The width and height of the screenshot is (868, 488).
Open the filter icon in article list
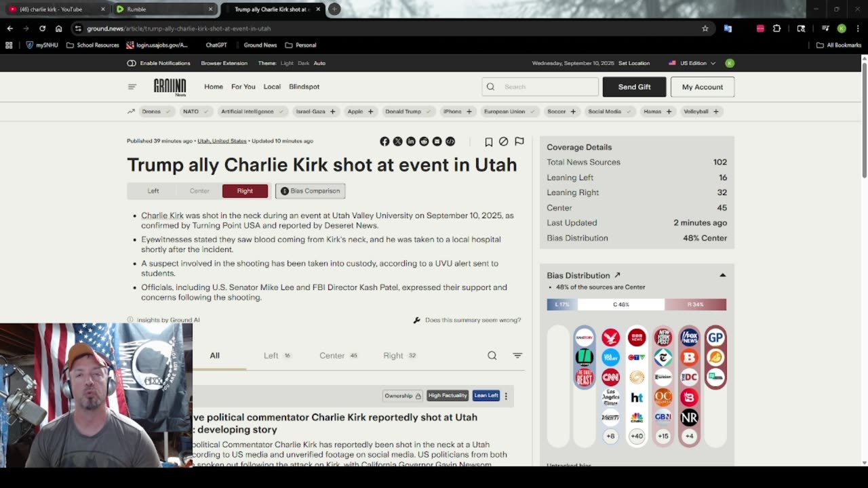click(517, 355)
